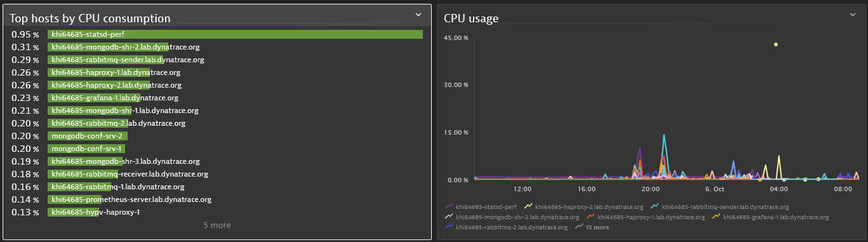This screenshot has width=868, height=242.
Task: Open the khi64685-statsd-perf host bar
Action: 235,34
